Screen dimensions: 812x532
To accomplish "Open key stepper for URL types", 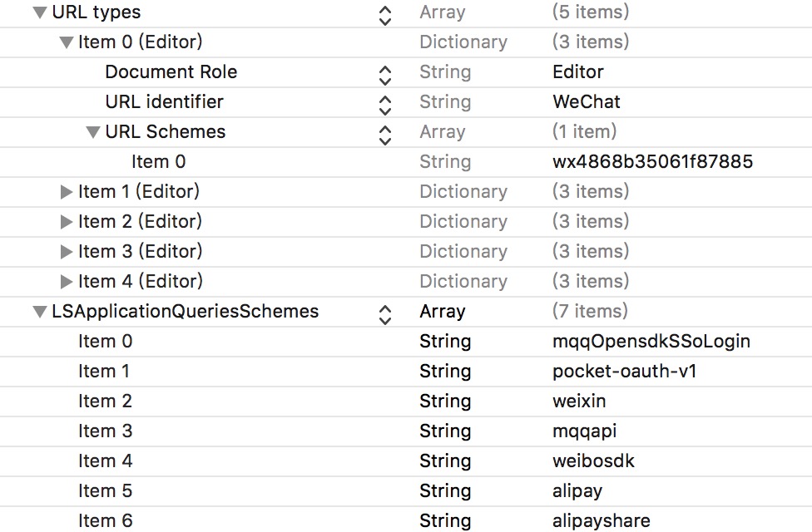I will tap(384, 16).
